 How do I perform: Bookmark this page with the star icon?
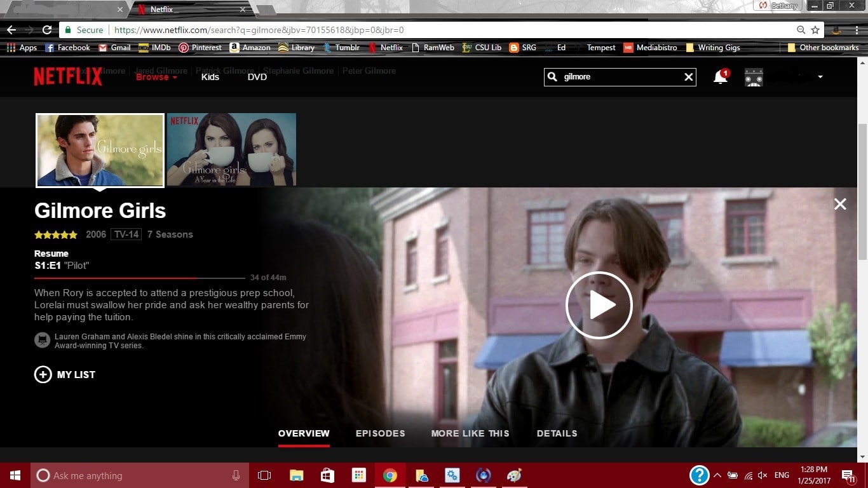pyautogui.click(x=815, y=30)
